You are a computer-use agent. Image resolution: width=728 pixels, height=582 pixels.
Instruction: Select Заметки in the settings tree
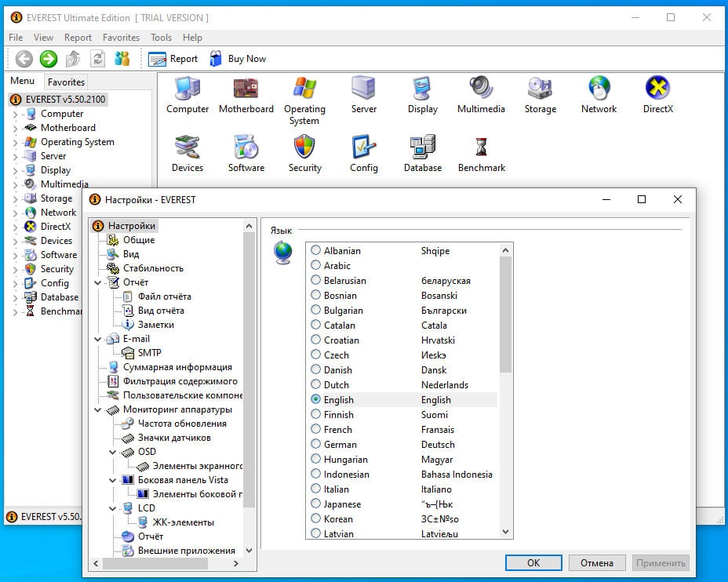click(155, 325)
